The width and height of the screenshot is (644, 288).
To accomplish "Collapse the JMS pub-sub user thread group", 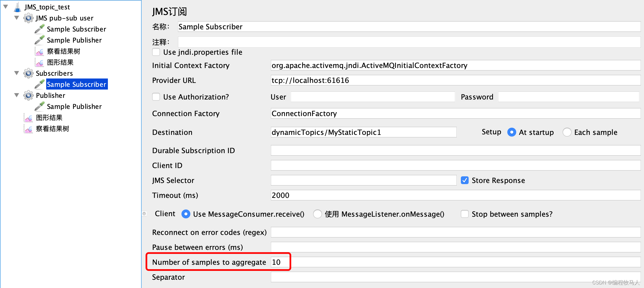I will click(17, 18).
